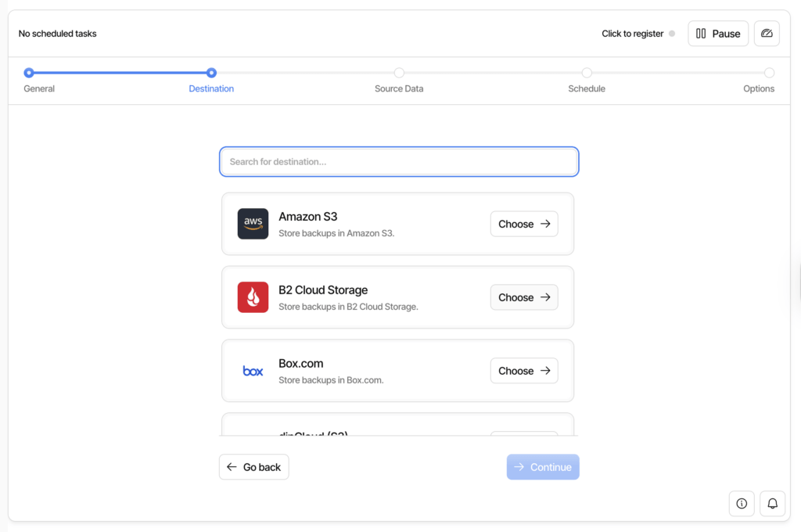Image resolution: width=801 pixels, height=532 pixels.
Task: Click the Box.com title text
Action: click(x=301, y=364)
